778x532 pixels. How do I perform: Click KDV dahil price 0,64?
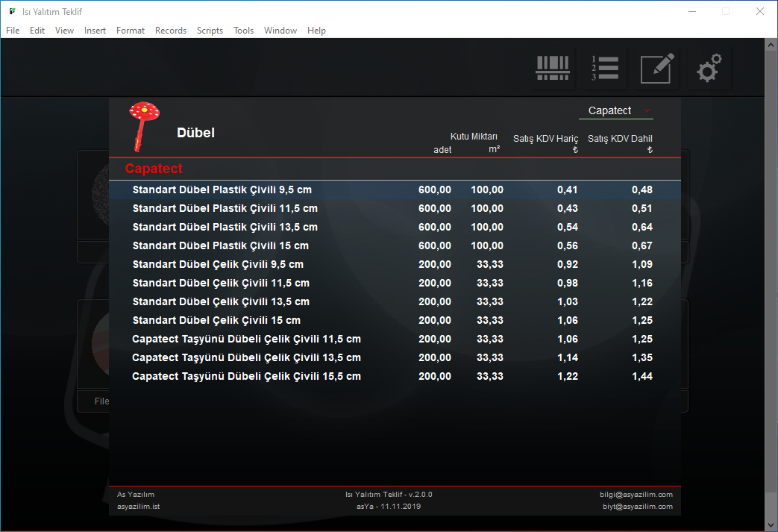click(x=642, y=227)
